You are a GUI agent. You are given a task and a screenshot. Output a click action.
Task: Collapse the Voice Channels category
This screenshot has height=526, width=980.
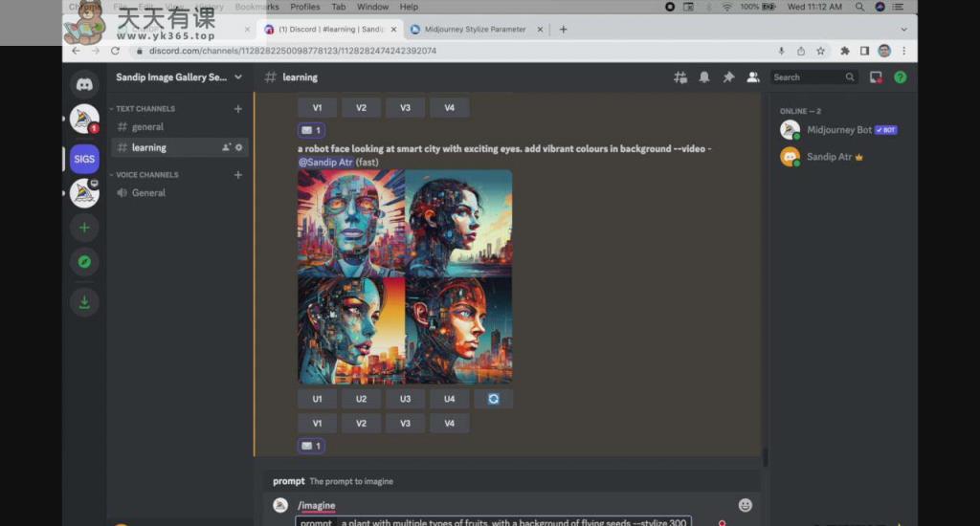(x=145, y=175)
